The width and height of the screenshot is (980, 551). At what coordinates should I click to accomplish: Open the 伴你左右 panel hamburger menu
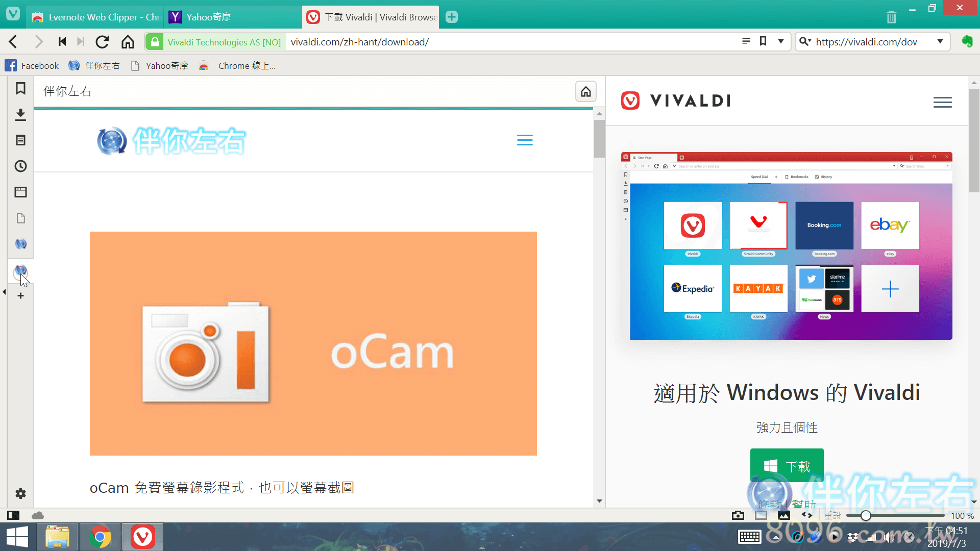pos(525,140)
